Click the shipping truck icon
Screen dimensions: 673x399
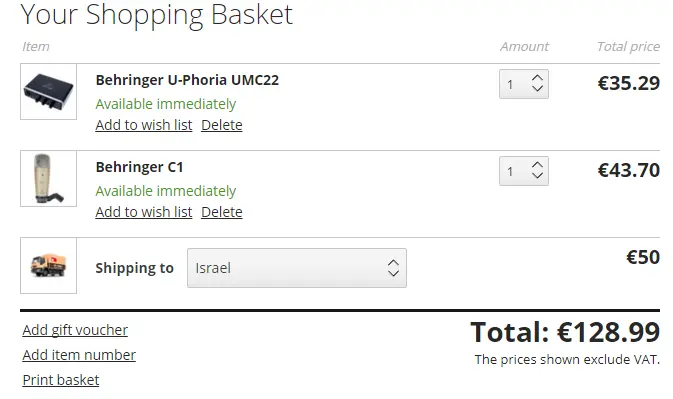tap(49, 266)
